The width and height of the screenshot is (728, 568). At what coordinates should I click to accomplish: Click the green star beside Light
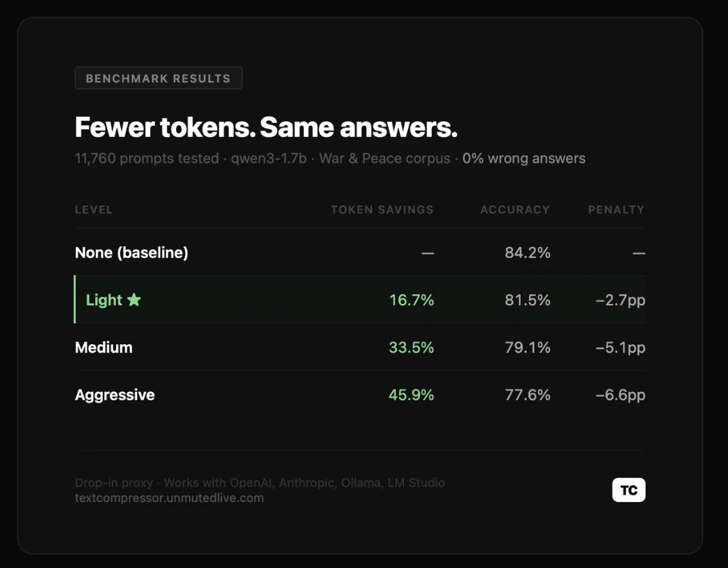tap(134, 300)
